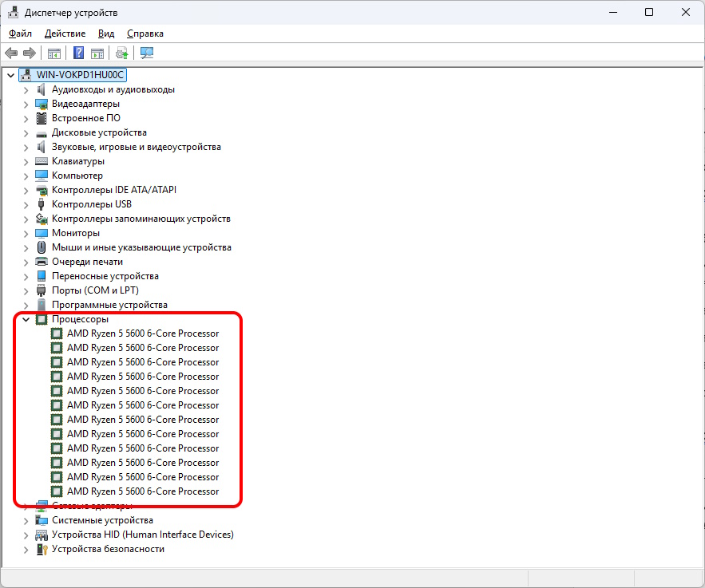The width and height of the screenshot is (705, 588).
Task: Minimize the Диспетчер устройств window
Action: coord(613,12)
